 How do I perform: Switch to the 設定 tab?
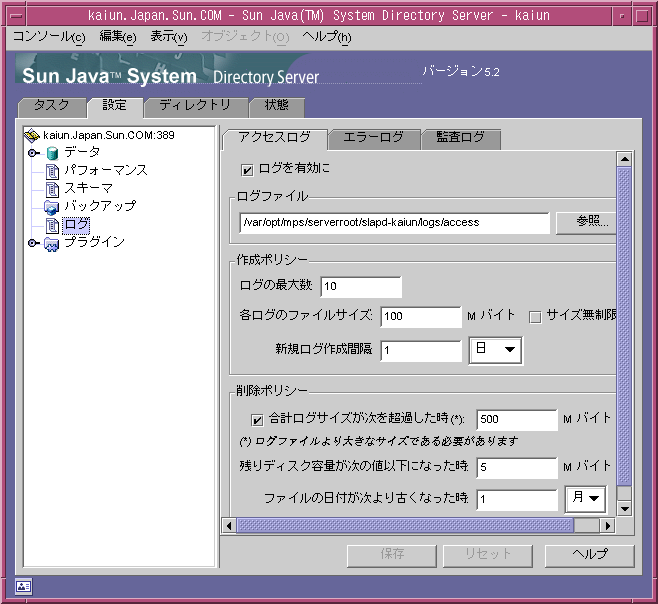[115, 106]
